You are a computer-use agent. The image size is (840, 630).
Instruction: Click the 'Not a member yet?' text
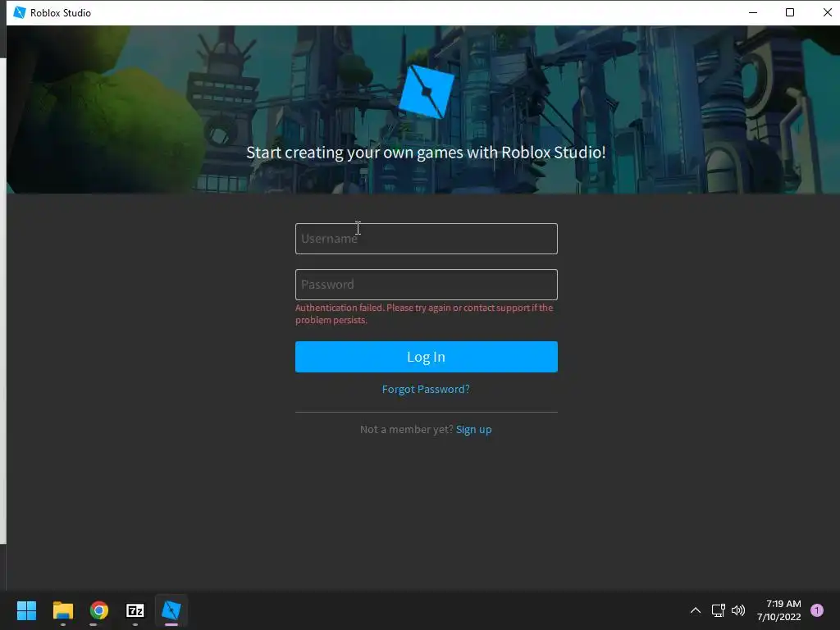point(407,430)
